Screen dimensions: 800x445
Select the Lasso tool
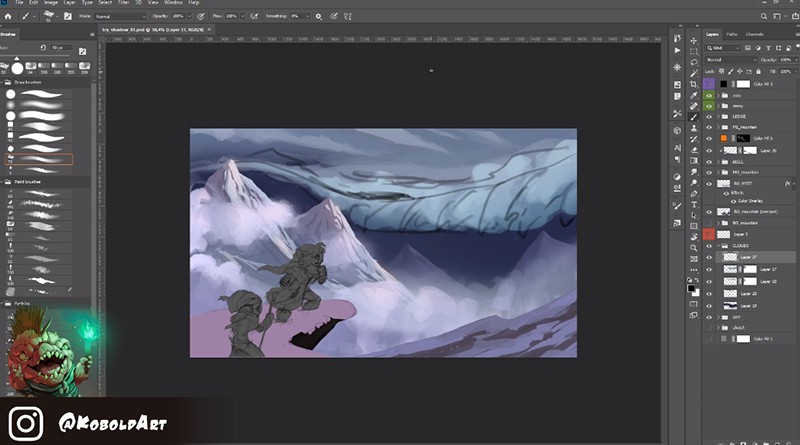point(694,62)
